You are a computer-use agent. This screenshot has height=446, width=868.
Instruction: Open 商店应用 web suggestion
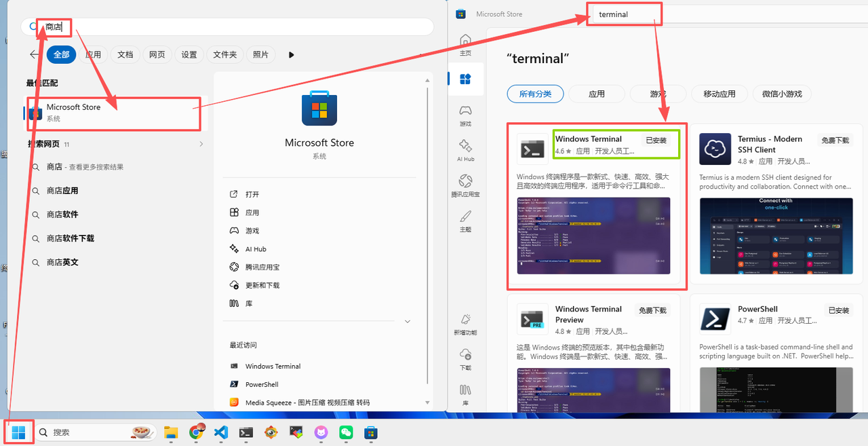[62, 191]
